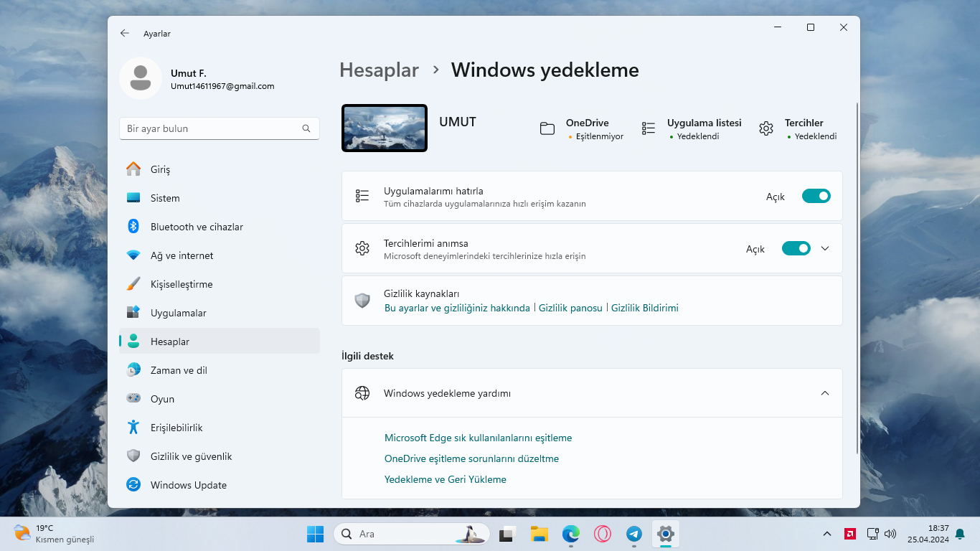Screen dimensions: 980x551
Task: Select Kişiselleştirme in sidebar
Action: pyautogui.click(x=220, y=284)
